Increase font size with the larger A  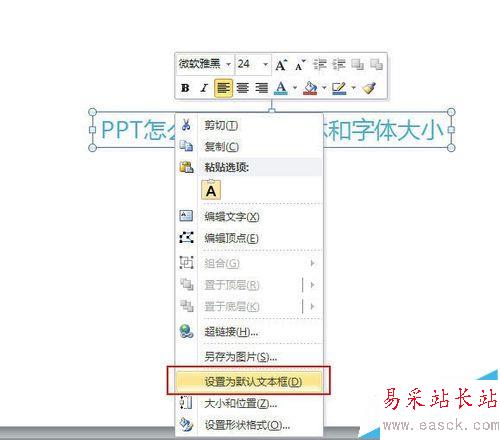[x=281, y=65]
